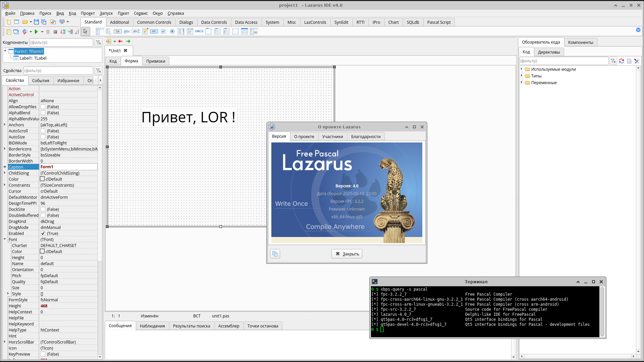This screenshot has width=644, height=362.
Task: Toggle the DoubleBuffered checkbox
Action: 43,216
